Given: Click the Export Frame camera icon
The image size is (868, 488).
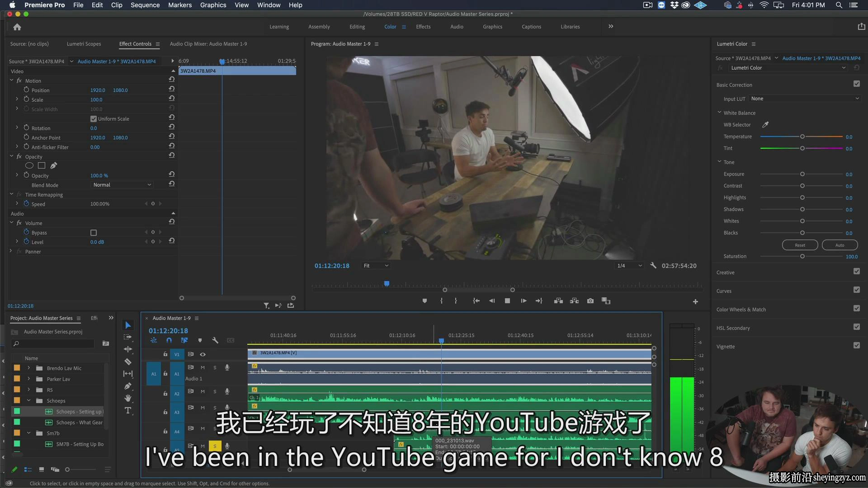Looking at the screenshot, I should 590,301.
